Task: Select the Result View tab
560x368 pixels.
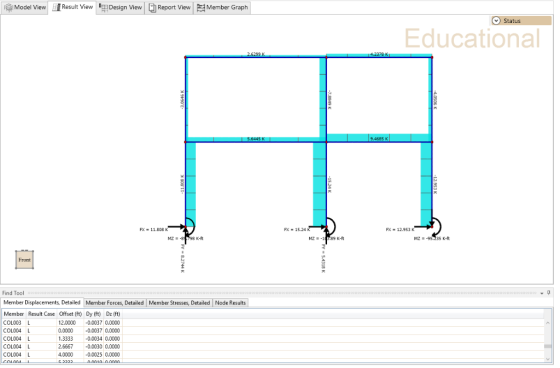Action: pyautogui.click(x=72, y=7)
